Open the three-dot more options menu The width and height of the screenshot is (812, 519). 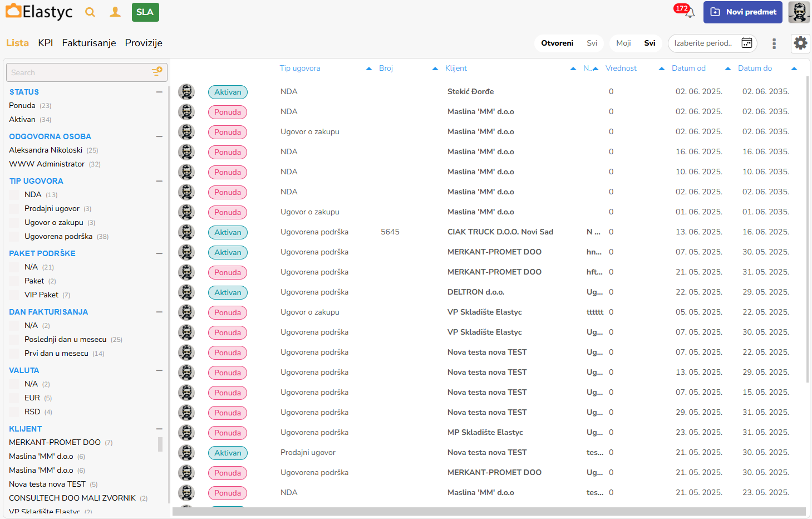(x=774, y=43)
